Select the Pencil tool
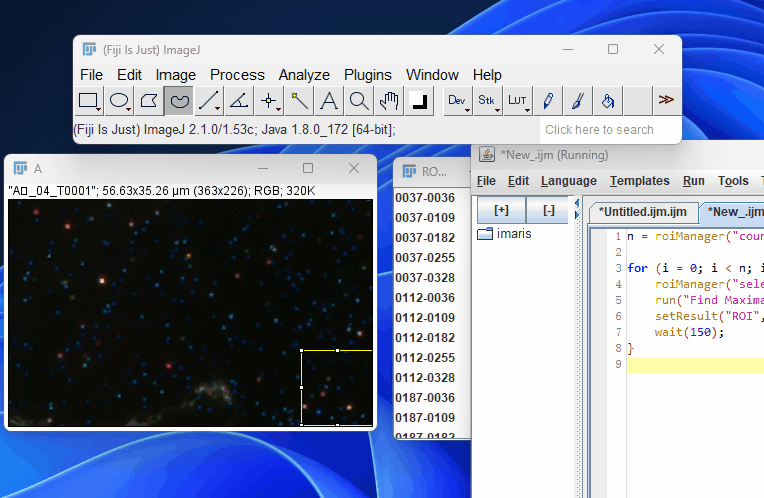Image resolution: width=764 pixels, height=498 pixels. tap(548, 101)
